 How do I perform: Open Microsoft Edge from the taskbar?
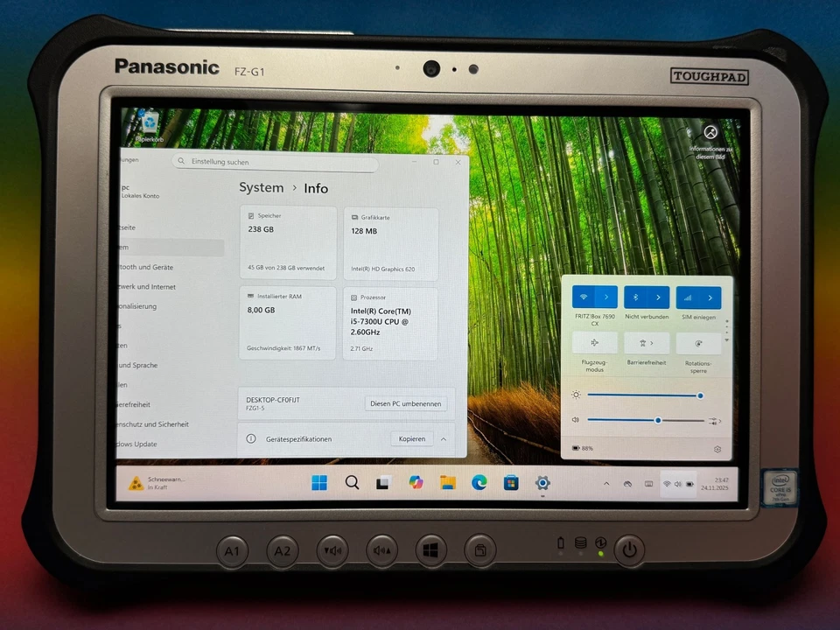[479, 482]
